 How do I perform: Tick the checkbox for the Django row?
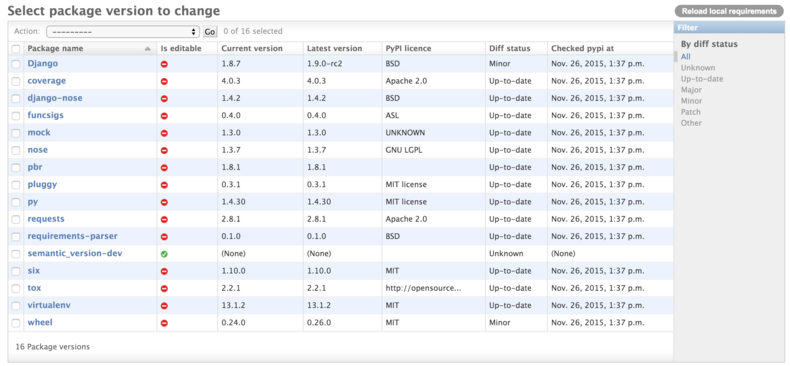[x=16, y=64]
